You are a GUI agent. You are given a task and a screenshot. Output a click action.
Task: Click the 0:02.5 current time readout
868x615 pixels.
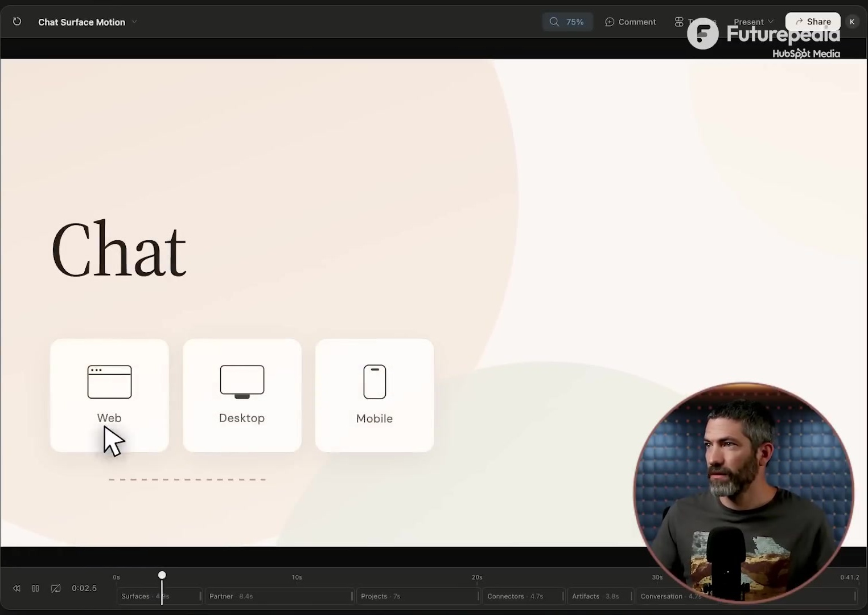(84, 588)
